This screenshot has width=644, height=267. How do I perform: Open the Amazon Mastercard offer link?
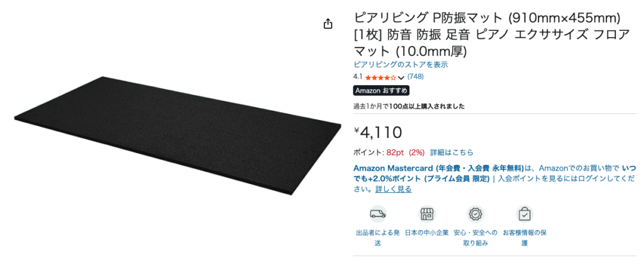pyautogui.click(x=438, y=168)
